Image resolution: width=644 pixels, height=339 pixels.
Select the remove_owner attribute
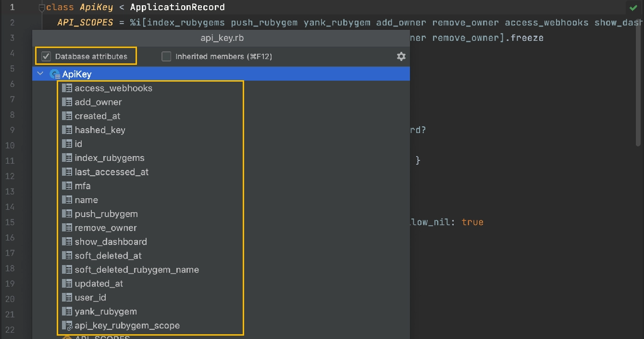(106, 228)
